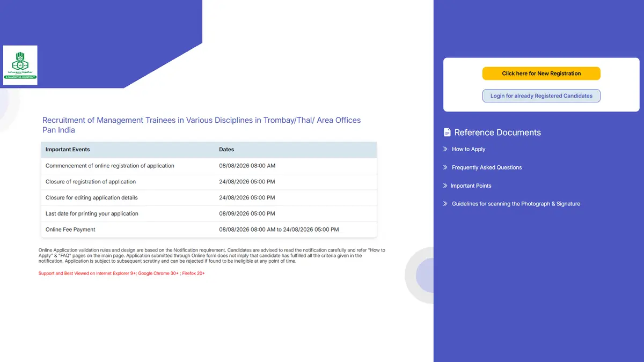The height and width of the screenshot is (362, 644).
Task: Select the 08/08/2026 08:00 AM date cell
Action: click(247, 166)
